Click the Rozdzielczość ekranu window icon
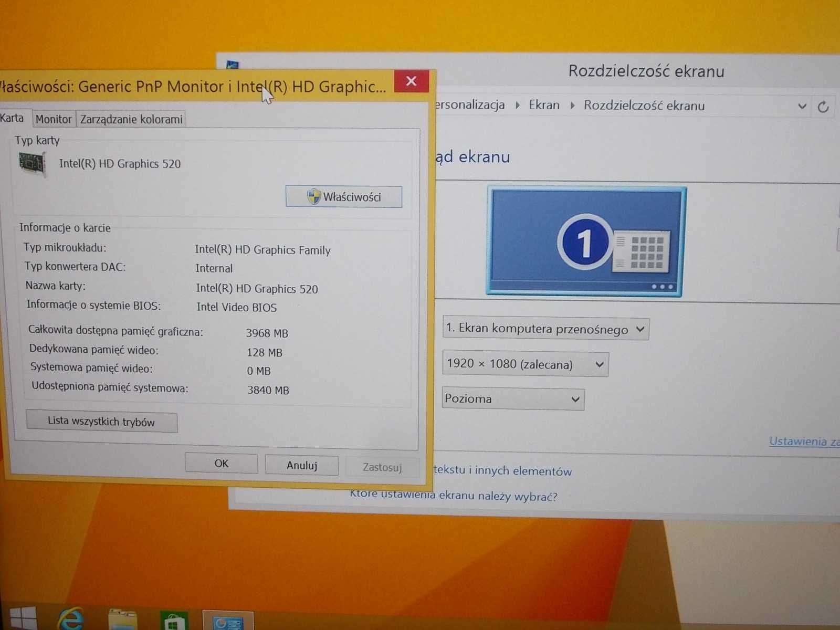The width and height of the screenshot is (840, 630). click(x=232, y=65)
